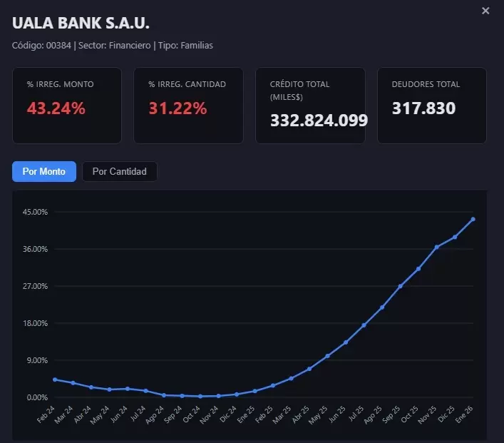Open the CRÉDITO TOTAL card

point(310,106)
